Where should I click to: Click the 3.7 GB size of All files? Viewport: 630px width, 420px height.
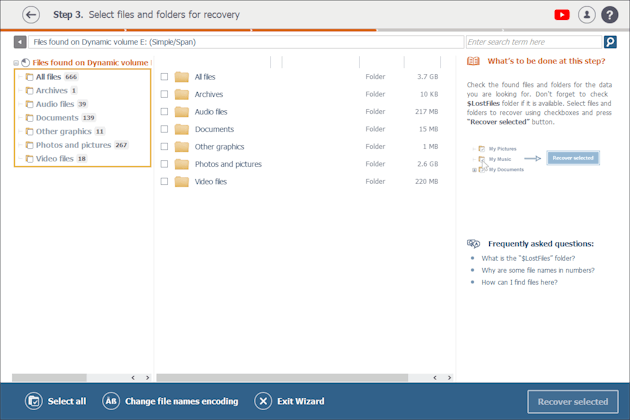point(428,76)
